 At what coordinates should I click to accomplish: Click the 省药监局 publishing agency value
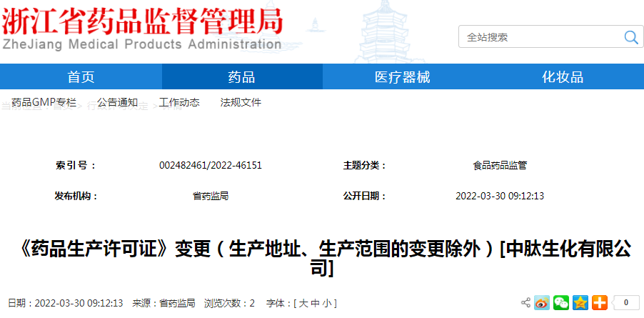point(211,196)
